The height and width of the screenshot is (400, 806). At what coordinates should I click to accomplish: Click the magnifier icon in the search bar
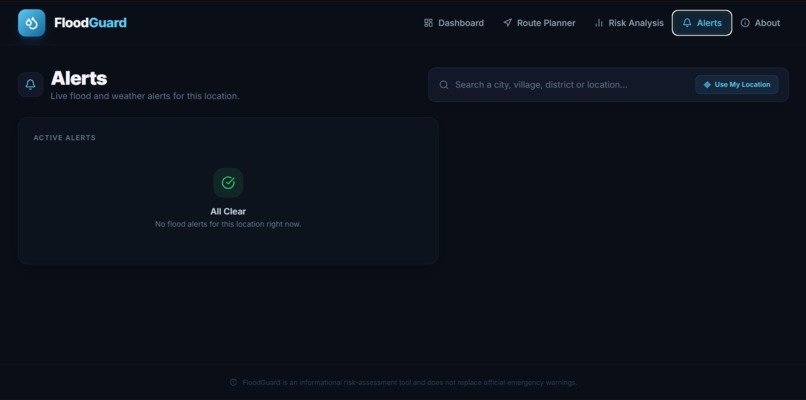[x=444, y=85]
